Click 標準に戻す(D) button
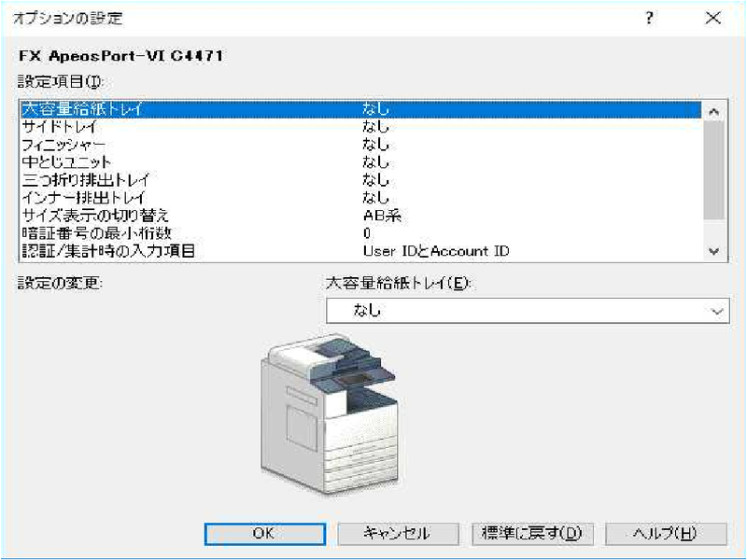The height and width of the screenshot is (560, 747). click(532, 534)
